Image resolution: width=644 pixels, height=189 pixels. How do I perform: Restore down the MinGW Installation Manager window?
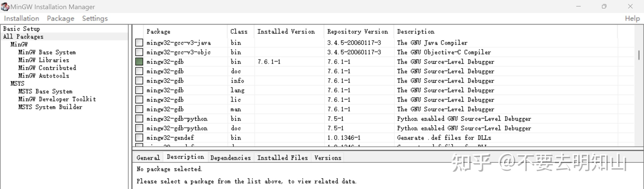coord(604,6)
